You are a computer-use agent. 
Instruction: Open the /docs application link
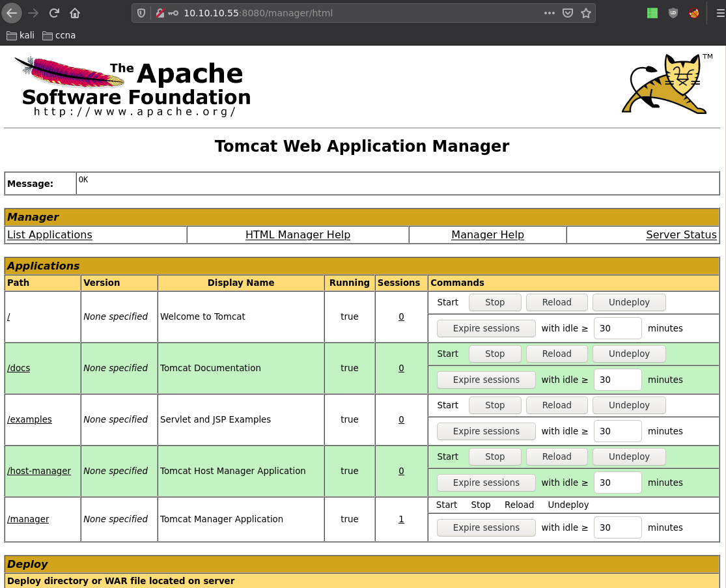[x=18, y=368]
